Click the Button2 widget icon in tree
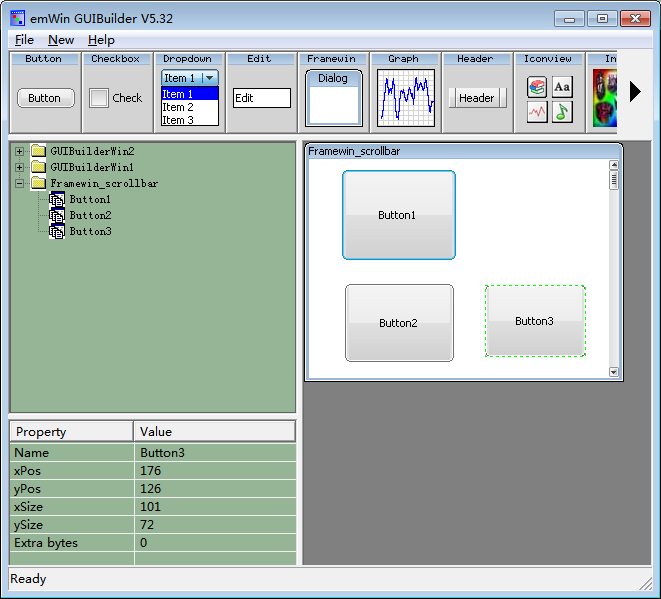661x599 pixels. (x=57, y=215)
